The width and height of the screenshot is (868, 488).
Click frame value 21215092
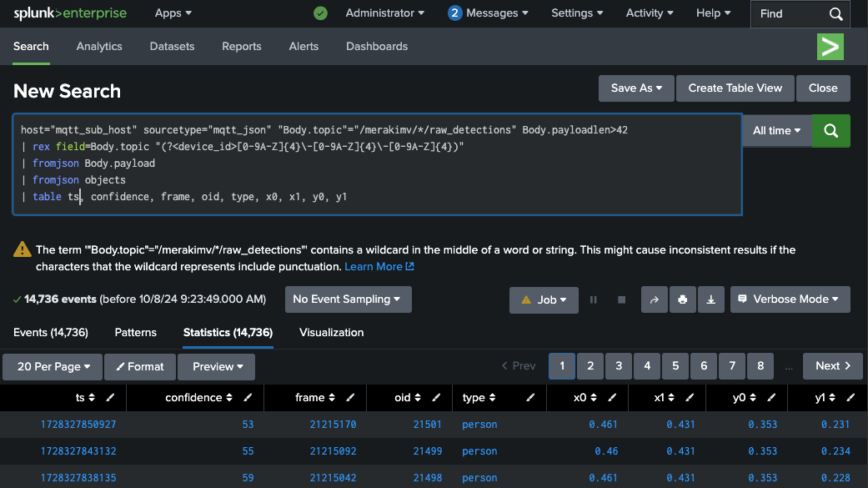tap(333, 451)
